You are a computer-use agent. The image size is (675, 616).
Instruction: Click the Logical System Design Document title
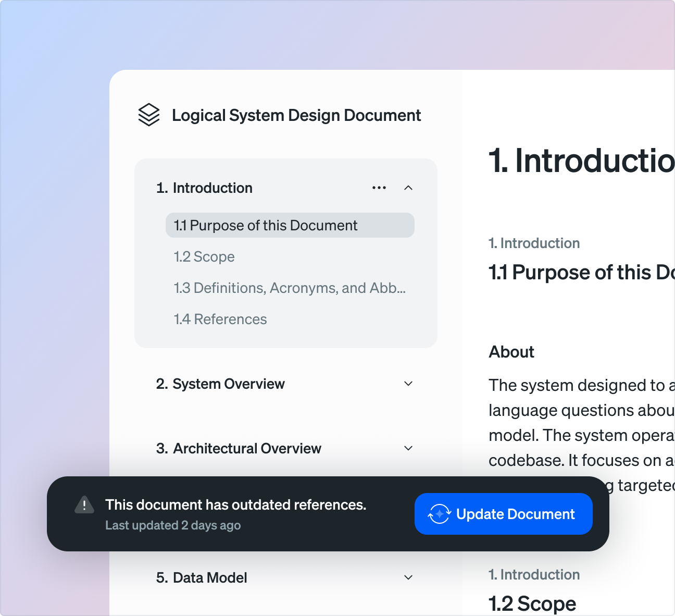pyautogui.click(x=296, y=115)
